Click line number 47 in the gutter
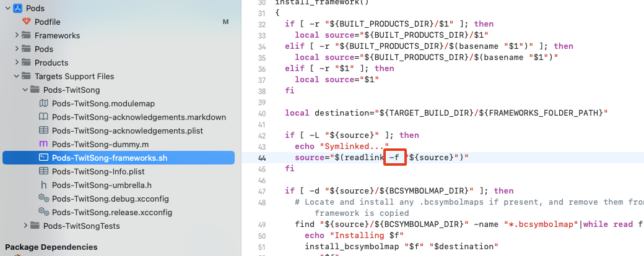 point(263,191)
